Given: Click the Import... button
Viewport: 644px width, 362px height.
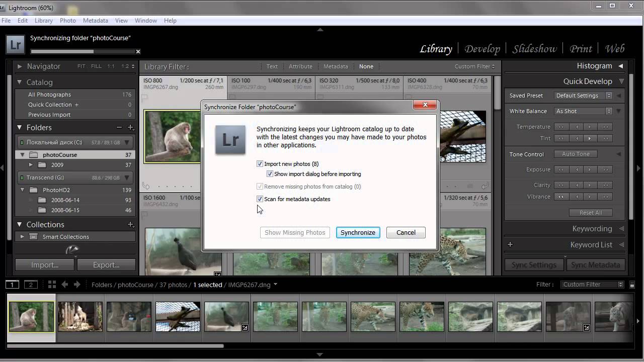Looking at the screenshot, I should [45, 265].
